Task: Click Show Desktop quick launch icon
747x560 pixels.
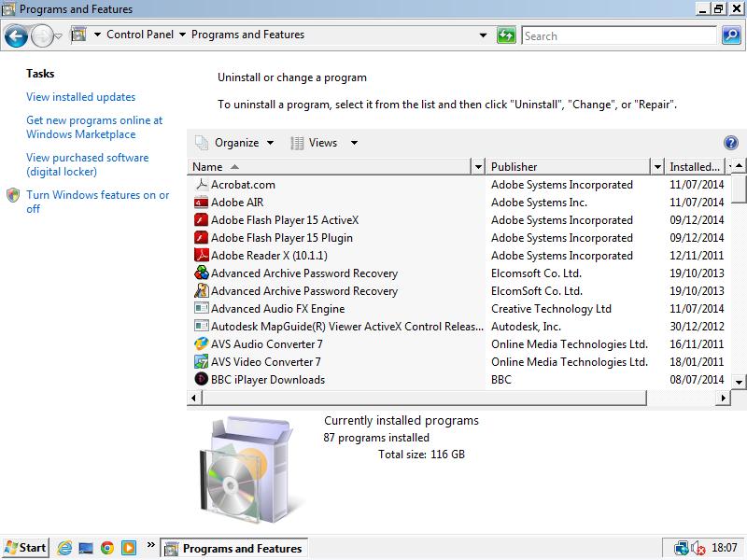Action: [x=86, y=548]
